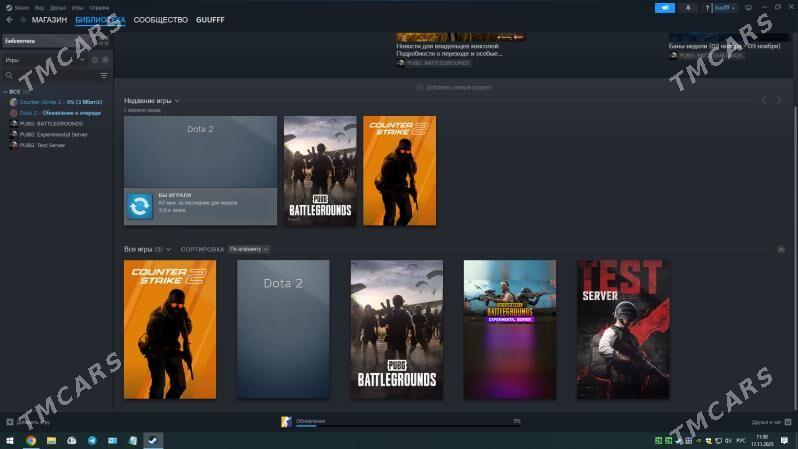Viewport: 798px width, 449px height.
Task: Click the download progress bar at bottom
Action: coord(400,425)
